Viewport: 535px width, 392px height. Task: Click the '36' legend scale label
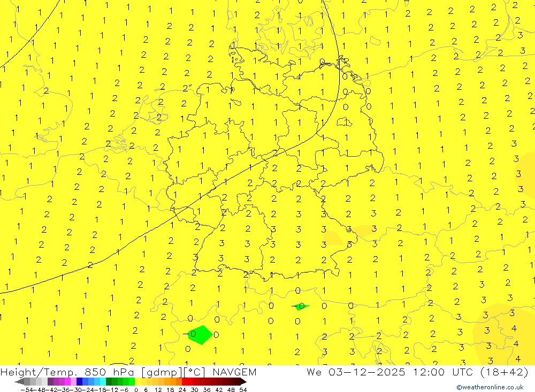207,390
